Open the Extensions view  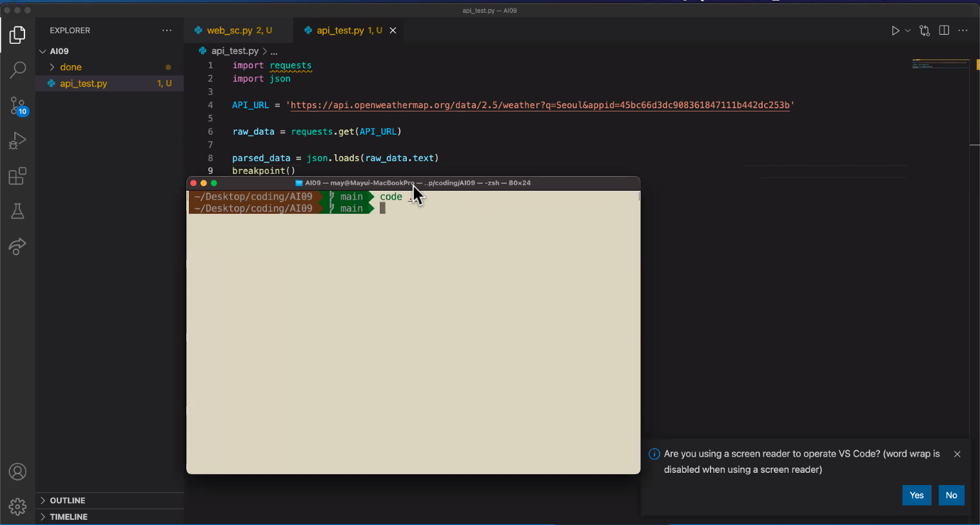[17, 176]
